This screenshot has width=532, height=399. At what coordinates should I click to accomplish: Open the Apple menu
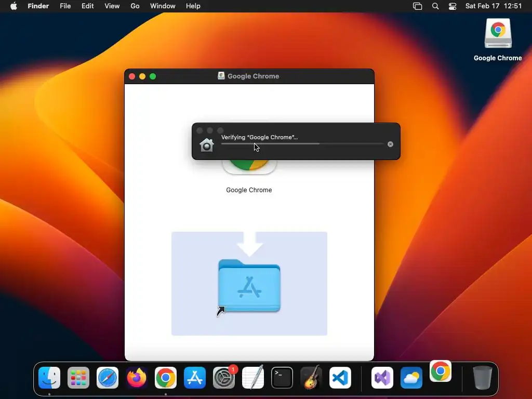pyautogui.click(x=14, y=6)
